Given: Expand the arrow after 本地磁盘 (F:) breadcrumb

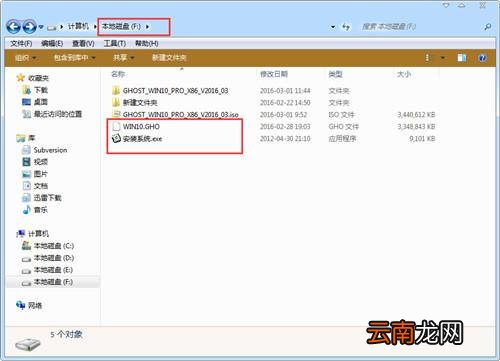Looking at the screenshot, I should (x=147, y=26).
